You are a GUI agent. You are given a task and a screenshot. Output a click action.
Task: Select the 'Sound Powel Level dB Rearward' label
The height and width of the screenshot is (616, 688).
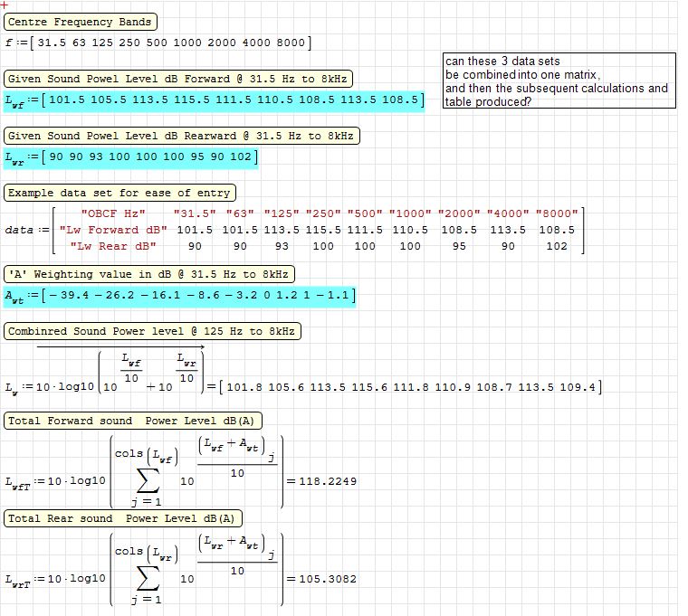click(182, 136)
